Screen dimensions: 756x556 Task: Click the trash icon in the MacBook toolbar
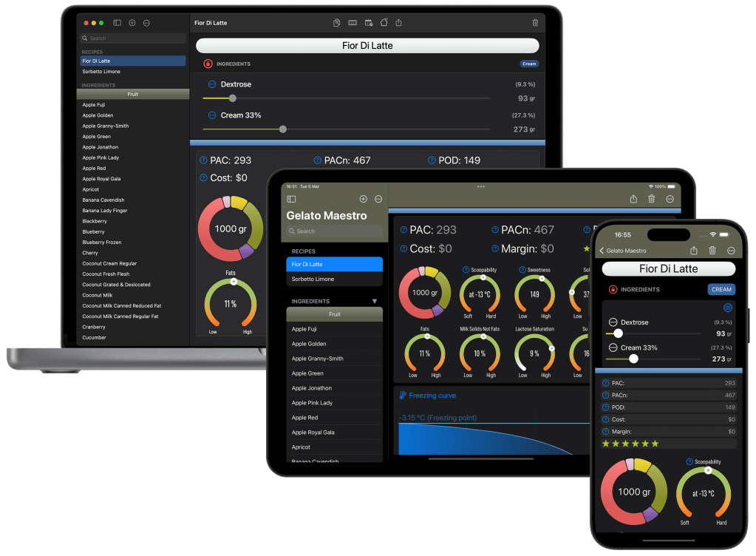coord(535,23)
